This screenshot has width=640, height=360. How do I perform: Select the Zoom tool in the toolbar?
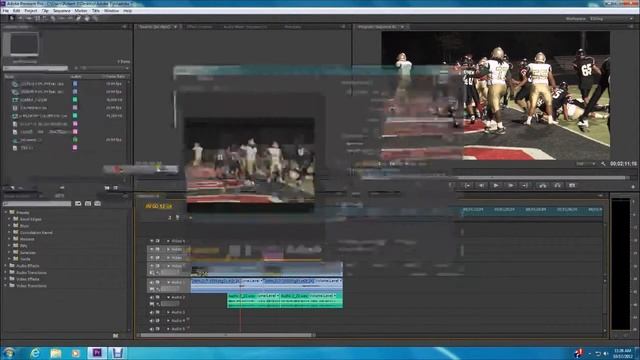click(95, 18)
